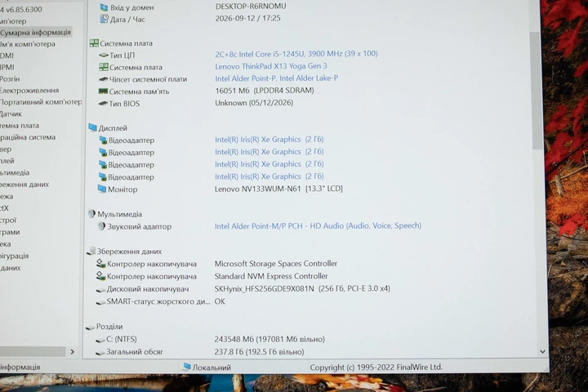Select the SKHynix_HFS256GDE9X081N disk value
The image size is (588, 392).
click(302, 288)
